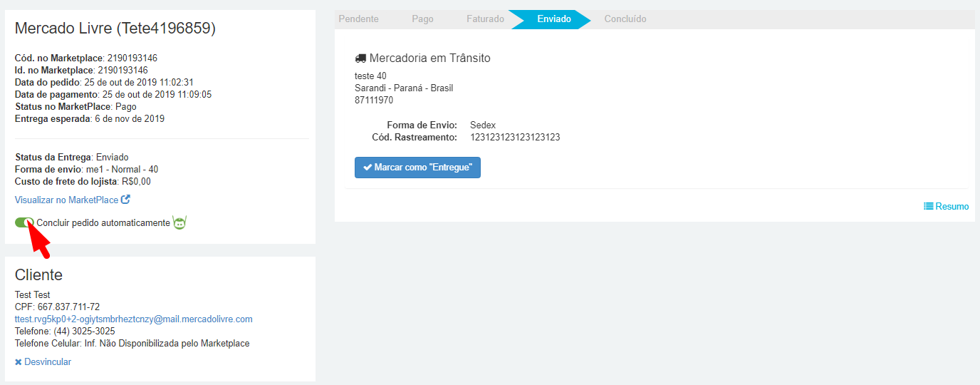The image size is (980, 385).
Task: Click the CPF: 667.837.711-72 text
Action: [x=57, y=307]
